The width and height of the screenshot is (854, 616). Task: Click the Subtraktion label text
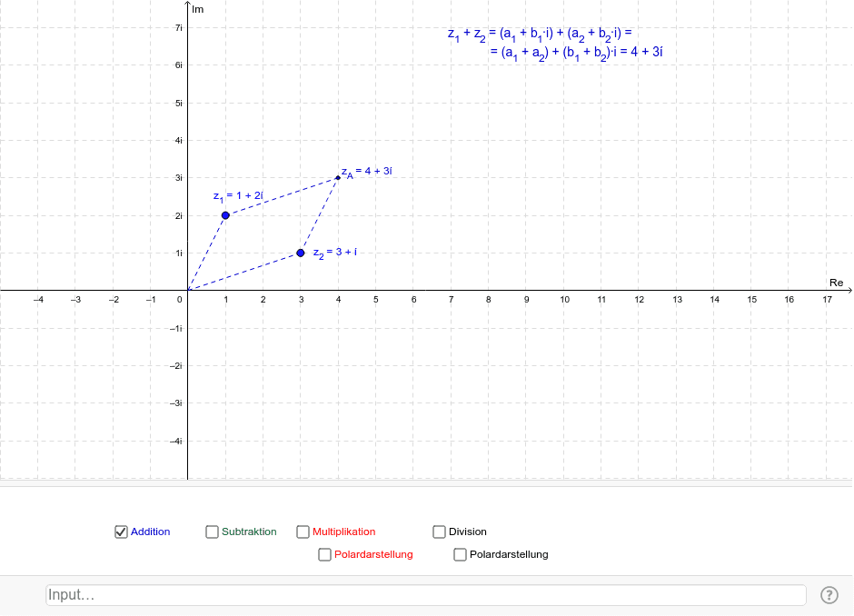(249, 532)
